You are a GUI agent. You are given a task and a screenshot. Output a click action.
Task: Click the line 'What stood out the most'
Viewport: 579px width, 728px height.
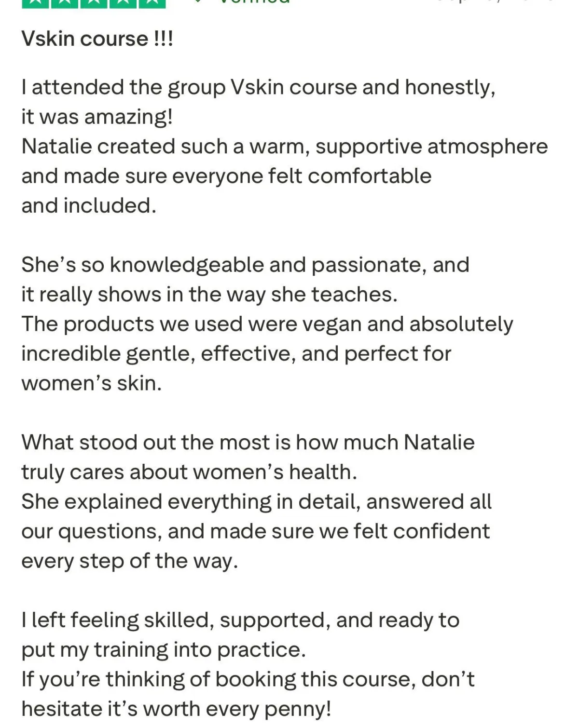(248, 443)
